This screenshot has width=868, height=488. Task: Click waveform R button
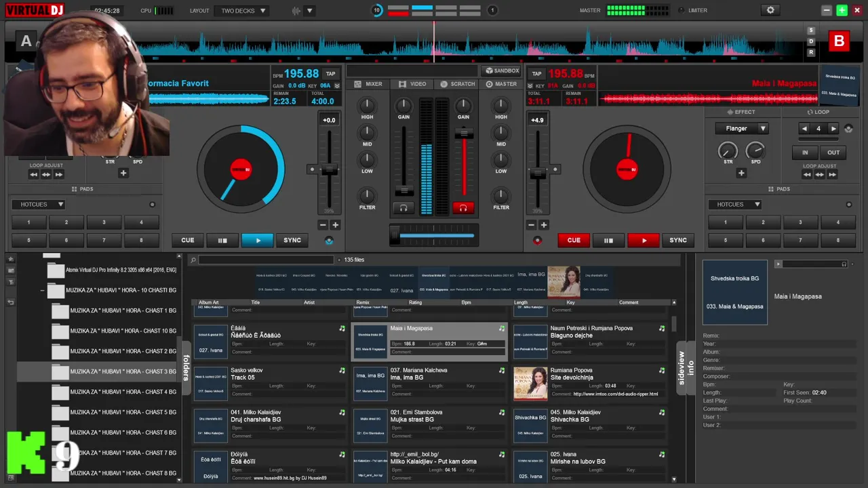point(811,52)
